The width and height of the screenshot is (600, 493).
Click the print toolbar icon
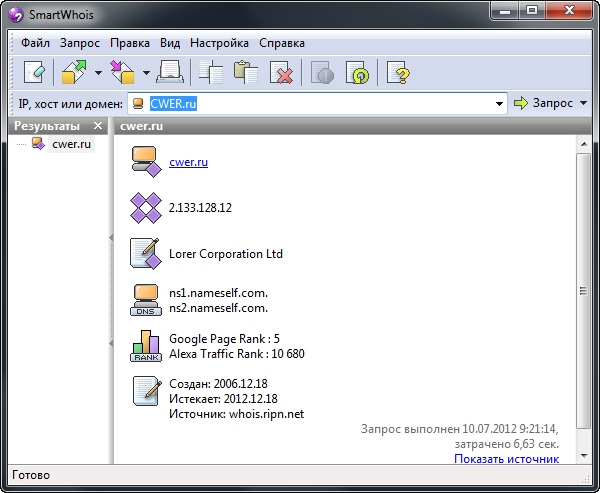pyautogui.click(x=170, y=72)
